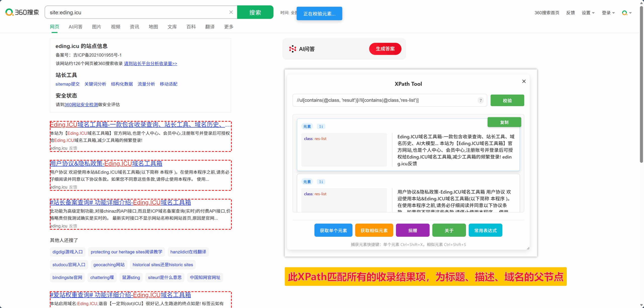Switch to the 图片 tab
This screenshot has height=308, width=644.
(97, 27)
